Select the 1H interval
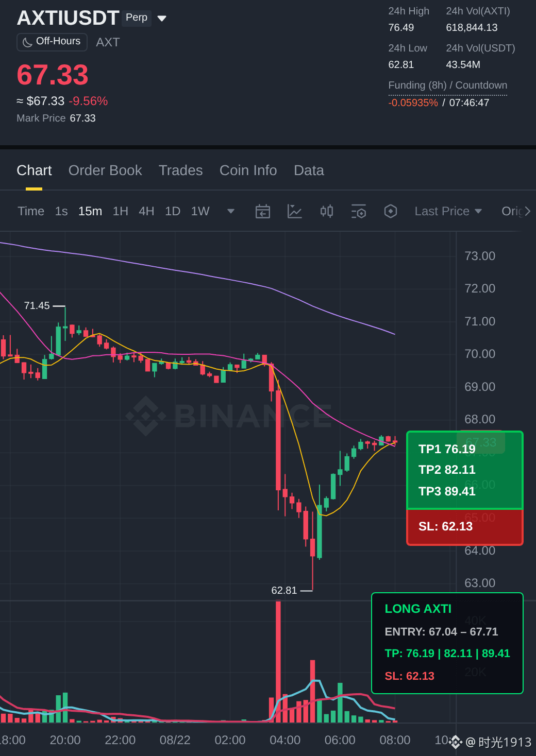Image resolution: width=536 pixels, height=756 pixels. coord(121,211)
